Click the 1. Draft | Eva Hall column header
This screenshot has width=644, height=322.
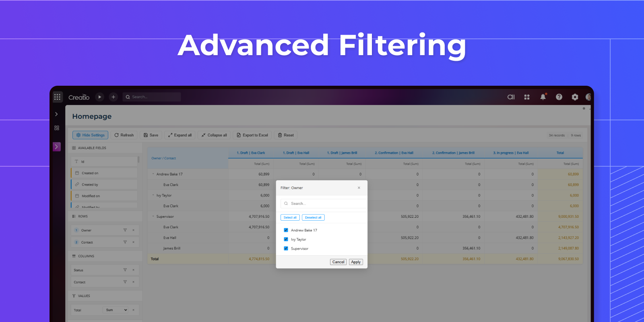tap(296, 153)
